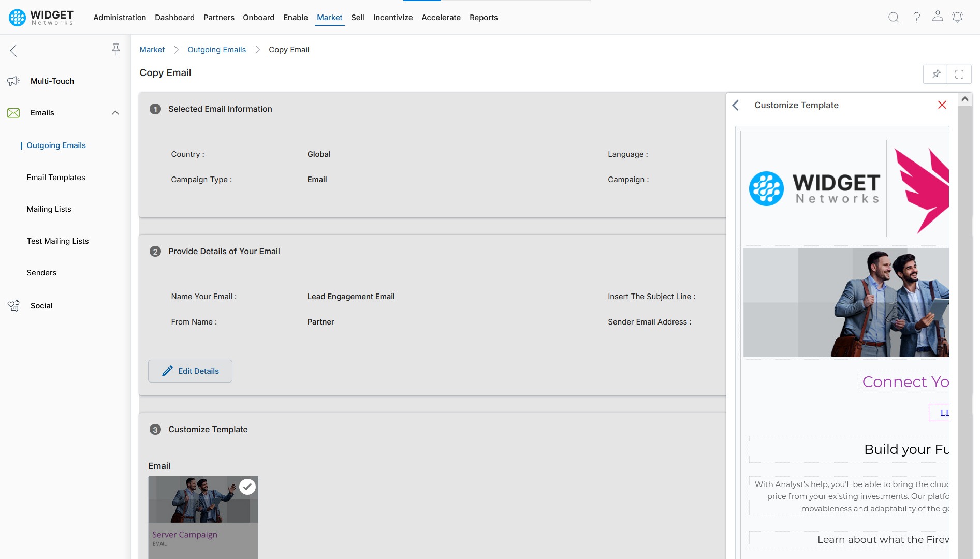Go back in Customize Template panel
The width and height of the screenshot is (980, 559).
click(x=736, y=106)
